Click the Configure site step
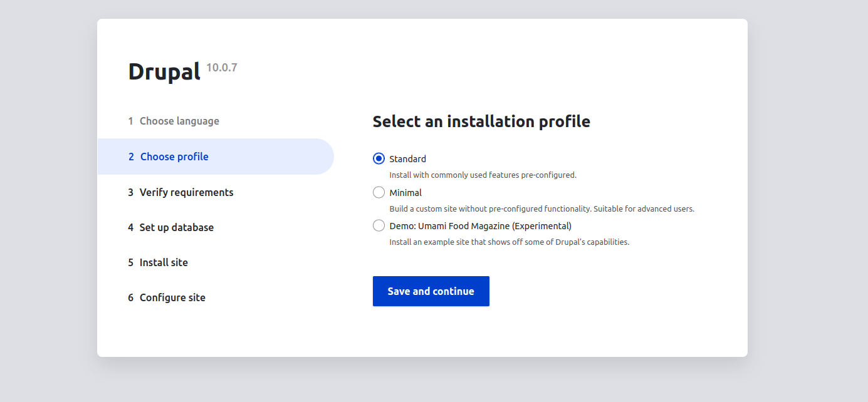 point(172,297)
